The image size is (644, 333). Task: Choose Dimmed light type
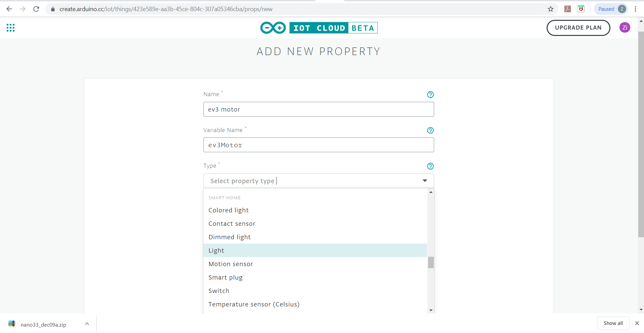pyautogui.click(x=315, y=237)
